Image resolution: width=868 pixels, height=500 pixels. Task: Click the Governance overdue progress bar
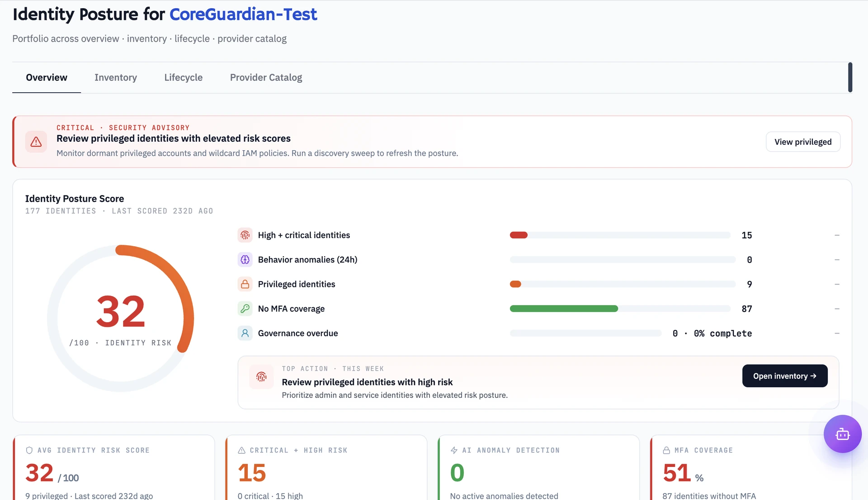pos(586,333)
